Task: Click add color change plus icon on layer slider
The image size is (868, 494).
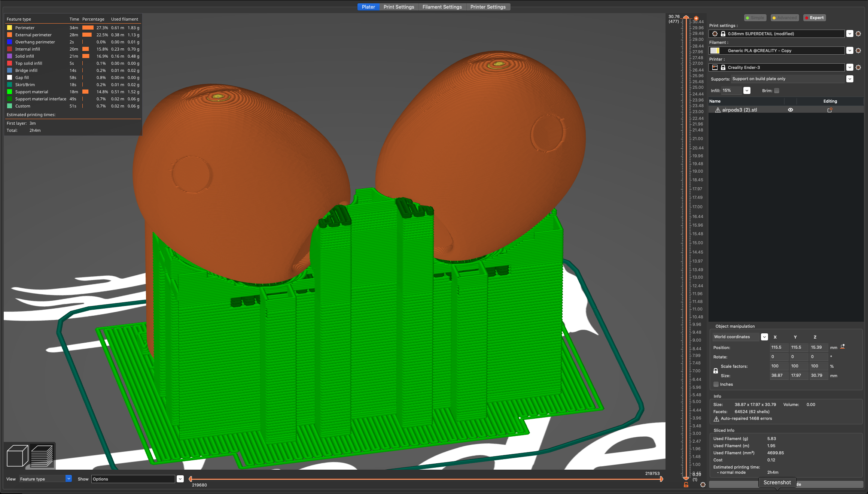Action: (696, 18)
